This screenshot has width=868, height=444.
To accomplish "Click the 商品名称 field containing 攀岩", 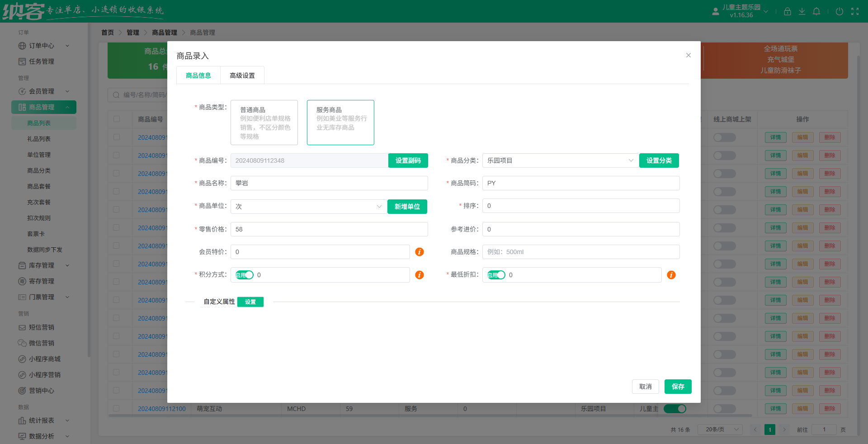I will pos(329,183).
